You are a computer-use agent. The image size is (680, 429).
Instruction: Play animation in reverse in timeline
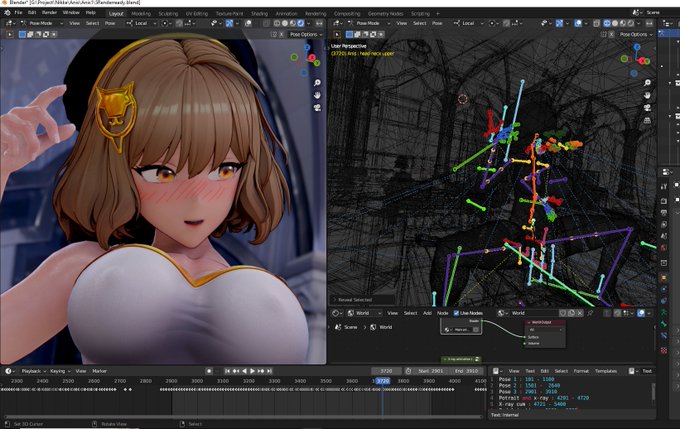coord(244,371)
